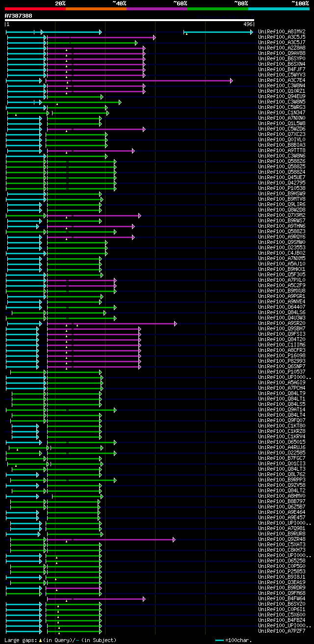Viewport: 314px width, 644px height.
Task: Open hit UniRef100_A2Z8A8
Action: (283, 48)
